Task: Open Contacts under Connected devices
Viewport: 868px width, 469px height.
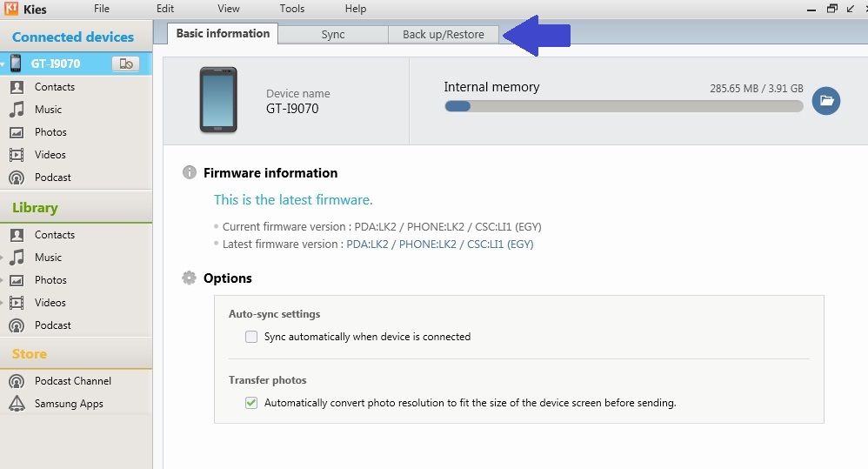Action: click(x=54, y=87)
